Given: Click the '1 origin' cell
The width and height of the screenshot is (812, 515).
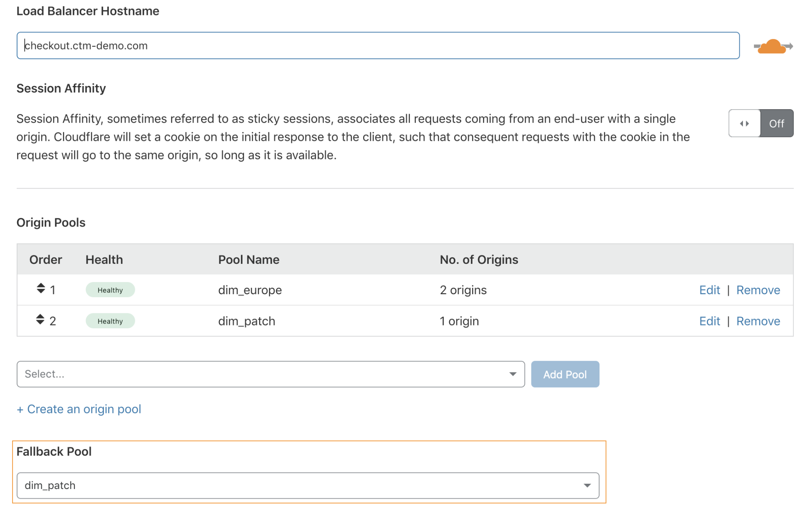Looking at the screenshot, I should point(459,321).
